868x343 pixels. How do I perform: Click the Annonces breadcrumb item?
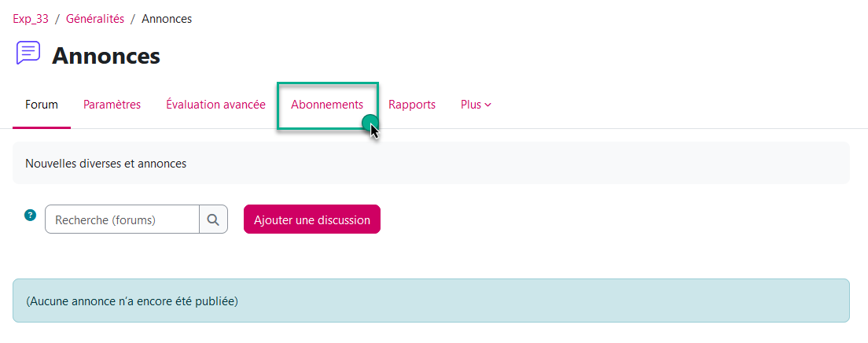[x=167, y=19]
